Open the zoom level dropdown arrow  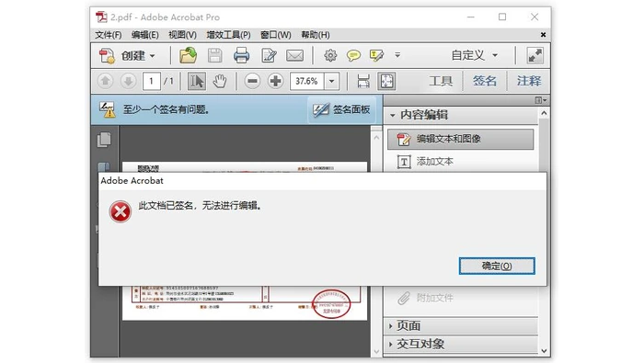click(x=331, y=81)
